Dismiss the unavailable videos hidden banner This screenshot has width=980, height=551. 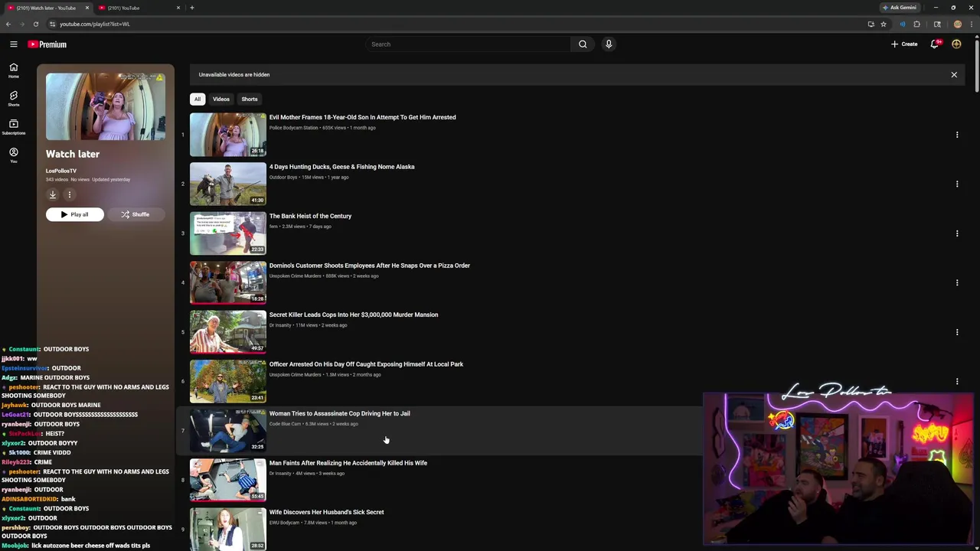tap(954, 75)
